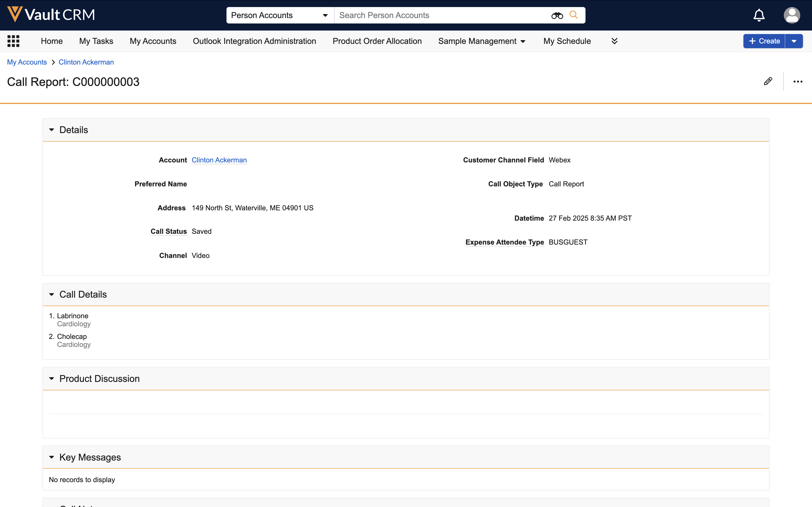Click the notifications bell icon
The image size is (812, 507).
759,15
